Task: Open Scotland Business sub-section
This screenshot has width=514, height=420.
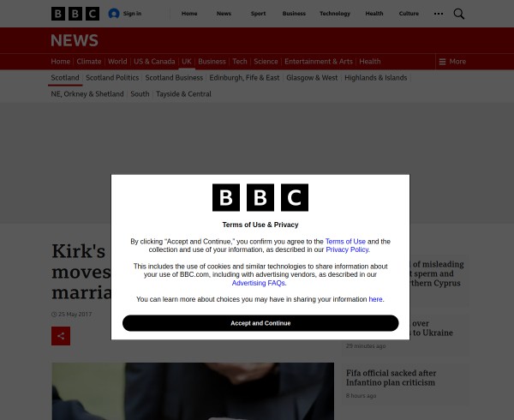Action: 174,78
